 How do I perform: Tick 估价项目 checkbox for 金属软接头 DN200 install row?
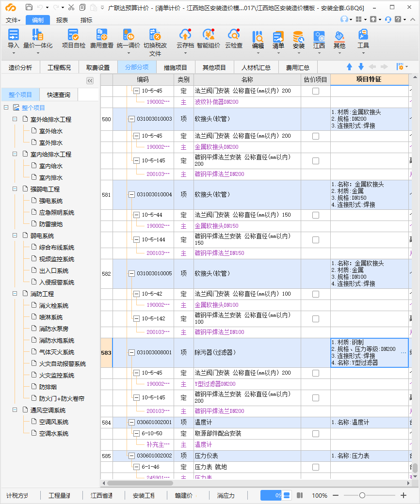316,136
